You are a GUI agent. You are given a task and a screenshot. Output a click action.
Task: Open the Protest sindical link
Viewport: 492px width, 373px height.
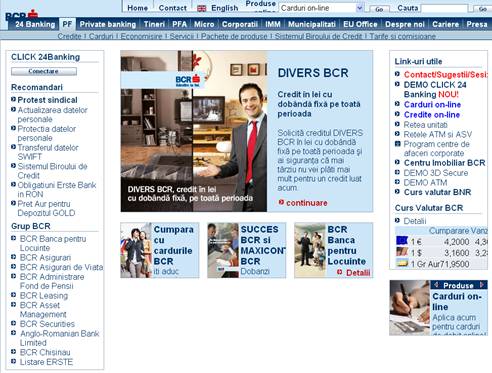tap(47, 100)
